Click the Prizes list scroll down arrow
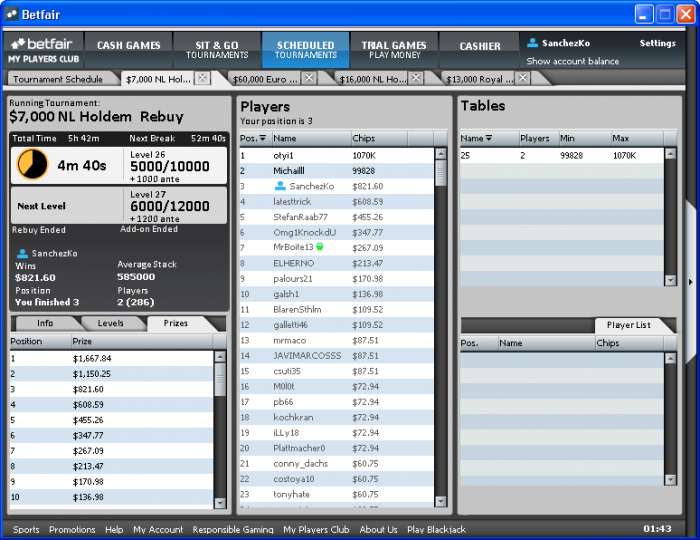The width and height of the screenshot is (700, 540). 220,503
